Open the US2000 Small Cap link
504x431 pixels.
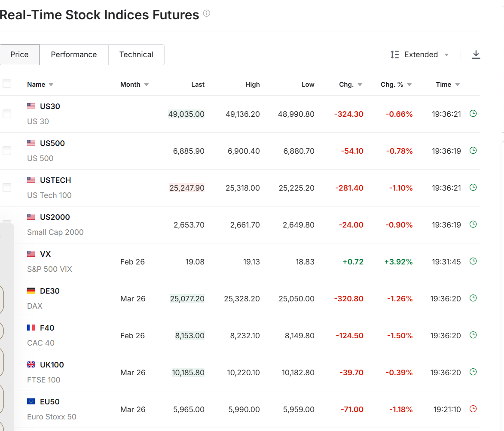(x=55, y=217)
